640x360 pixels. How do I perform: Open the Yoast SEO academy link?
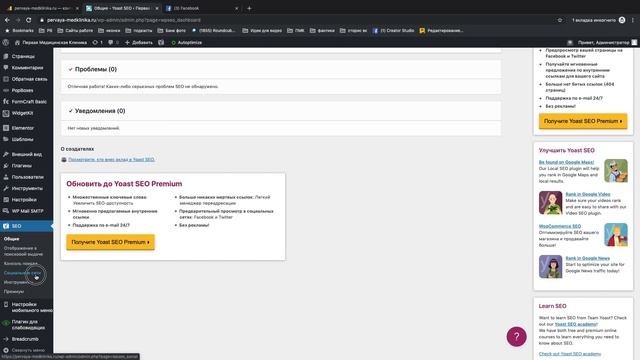pyautogui.click(x=576, y=324)
